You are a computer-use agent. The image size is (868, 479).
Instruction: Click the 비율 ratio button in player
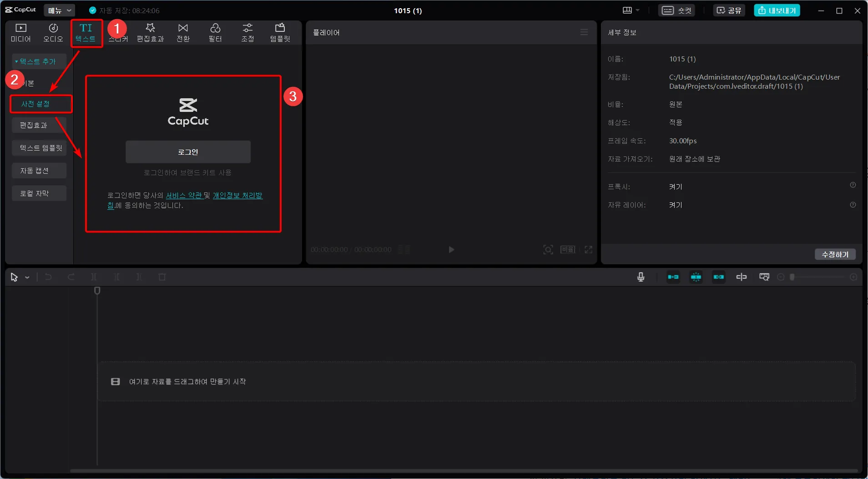pos(568,249)
